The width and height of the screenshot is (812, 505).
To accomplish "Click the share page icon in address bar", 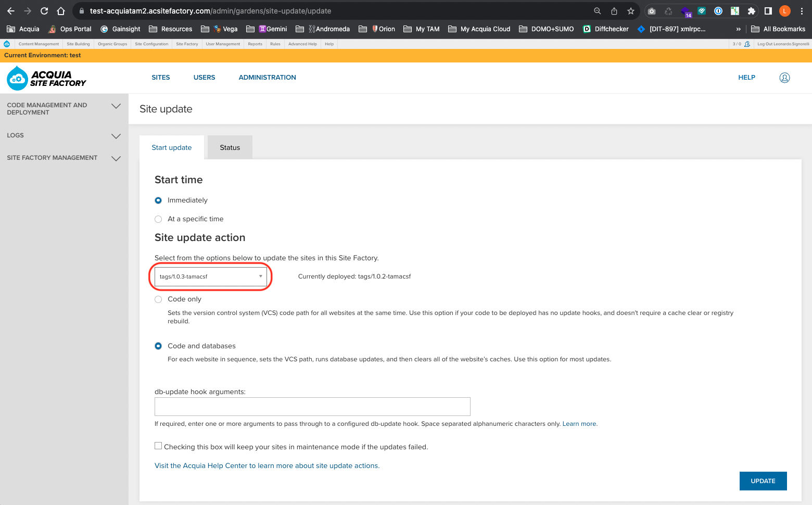I will tap(614, 11).
